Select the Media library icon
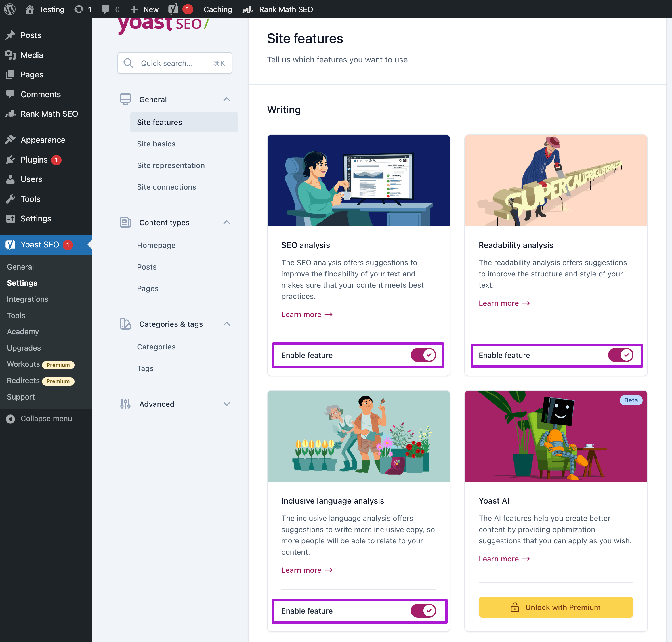 (10, 55)
